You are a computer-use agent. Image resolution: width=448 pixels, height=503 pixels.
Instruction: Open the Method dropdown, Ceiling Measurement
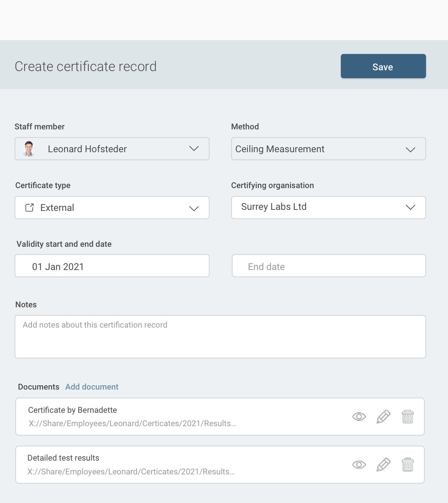click(328, 149)
